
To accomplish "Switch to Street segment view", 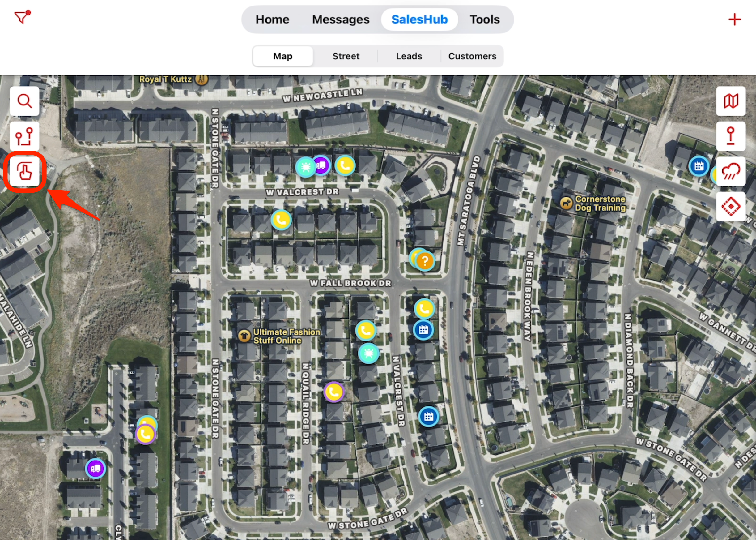I will click(x=346, y=56).
